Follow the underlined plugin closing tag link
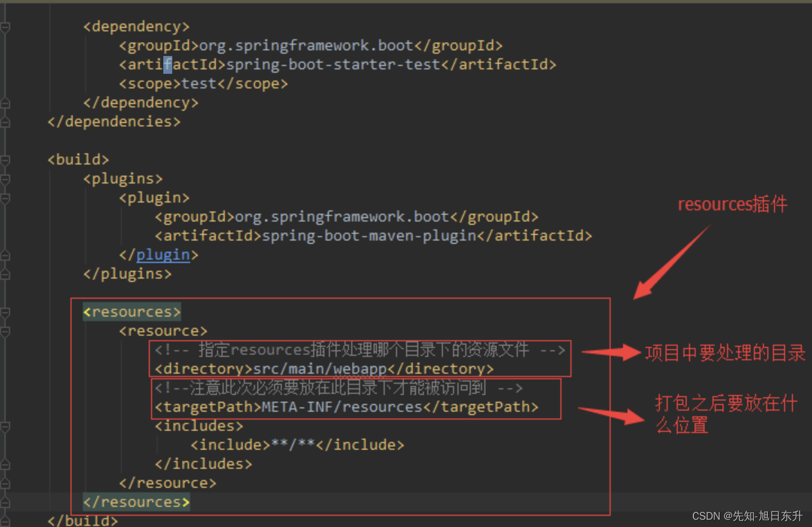The width and height of the screenshot is (812, 527). 163,255
